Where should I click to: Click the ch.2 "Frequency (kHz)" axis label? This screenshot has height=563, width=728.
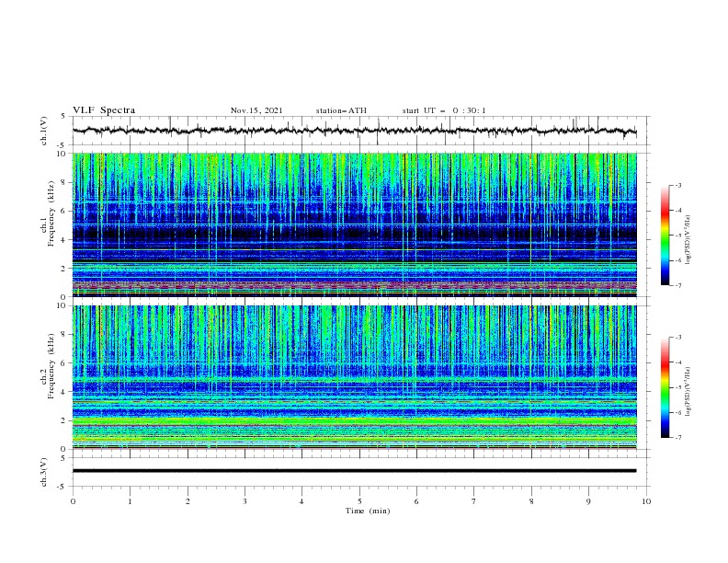(x=51, y=366)
